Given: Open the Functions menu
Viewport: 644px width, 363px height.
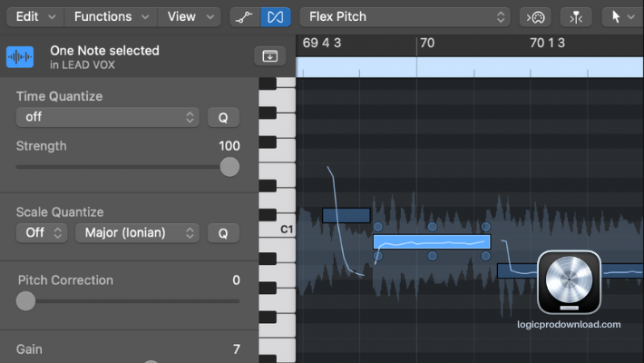Looking at the screenshot, I should pos(111,17).
